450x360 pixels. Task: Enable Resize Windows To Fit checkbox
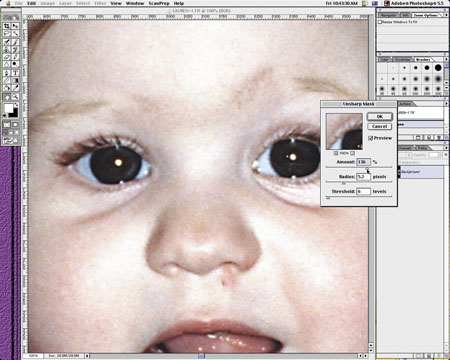pos(380,22)
